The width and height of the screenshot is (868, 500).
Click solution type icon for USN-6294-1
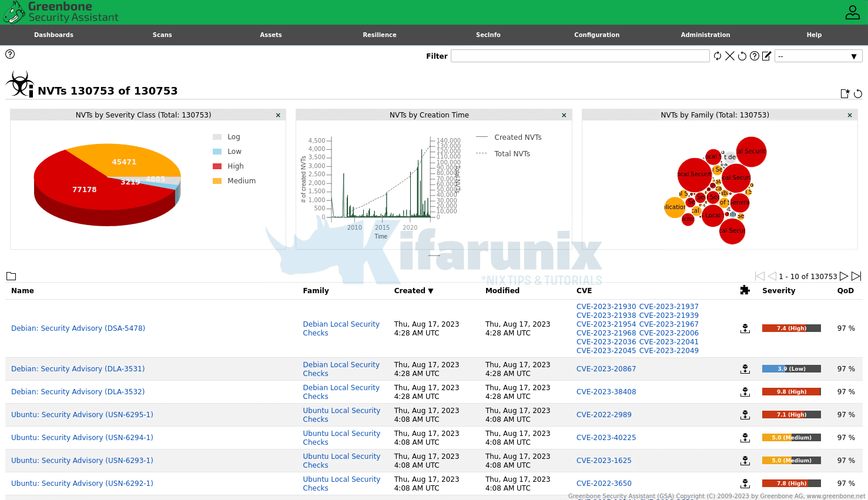click(x=745, y=438)
